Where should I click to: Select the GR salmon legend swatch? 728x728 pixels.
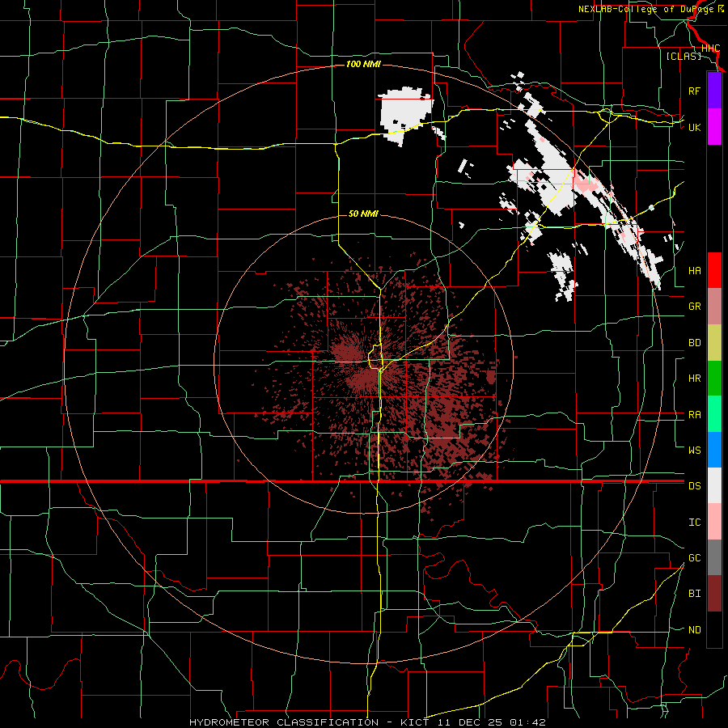click(x=714, y=307)
